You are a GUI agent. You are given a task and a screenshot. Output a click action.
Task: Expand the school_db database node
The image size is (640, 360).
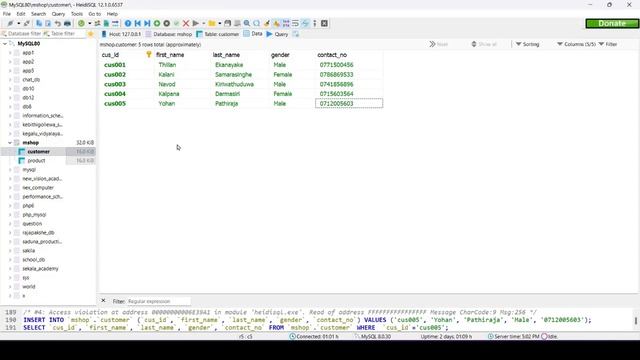point(10,260)
